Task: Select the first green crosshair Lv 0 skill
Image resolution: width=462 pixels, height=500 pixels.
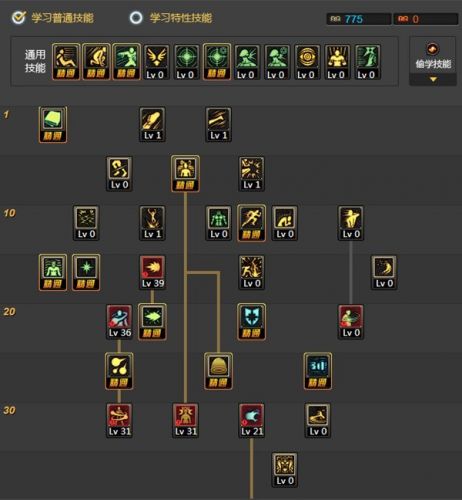Action: click(x=186, y=62)
